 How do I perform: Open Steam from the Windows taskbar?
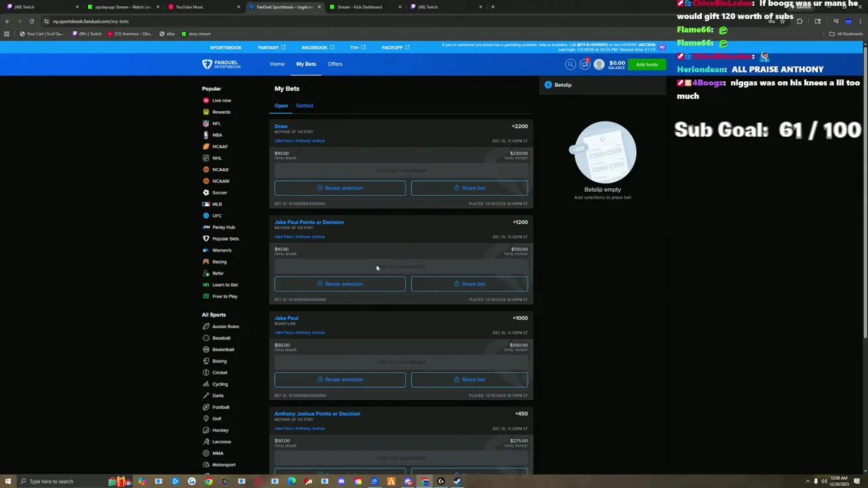[457, 481]
